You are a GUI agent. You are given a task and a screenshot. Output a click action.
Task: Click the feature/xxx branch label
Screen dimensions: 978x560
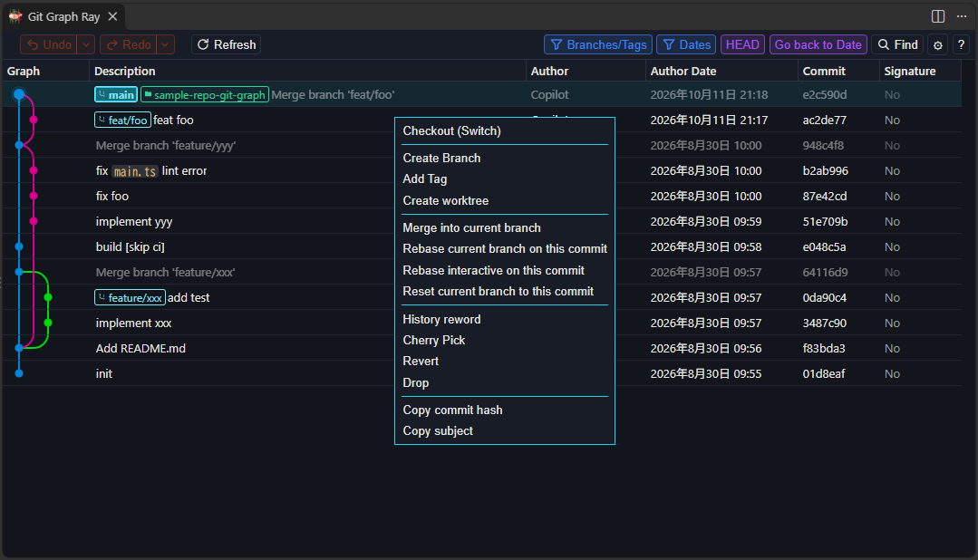click(x=130, y=297)
